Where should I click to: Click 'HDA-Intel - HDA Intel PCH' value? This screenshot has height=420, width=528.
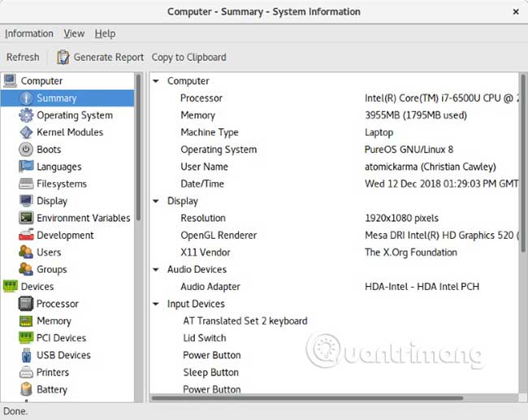pyautogui.click(x=422, y=287)
